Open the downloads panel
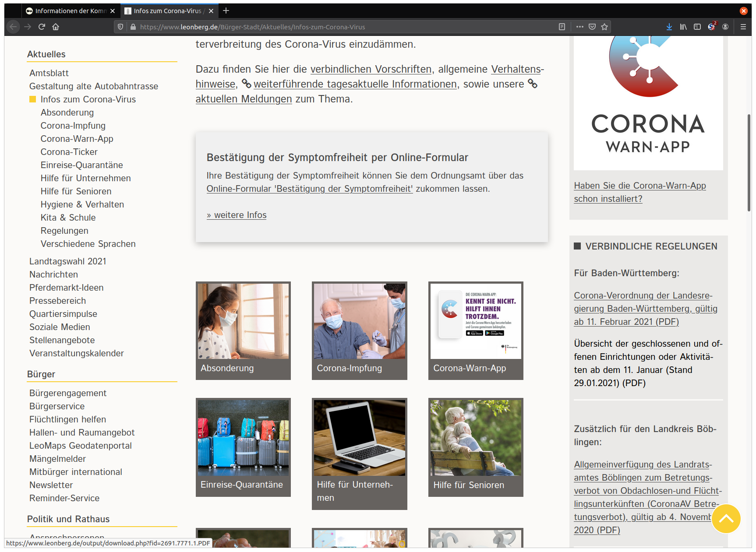Viewport: 756px width, 552px height. (669, 27)
